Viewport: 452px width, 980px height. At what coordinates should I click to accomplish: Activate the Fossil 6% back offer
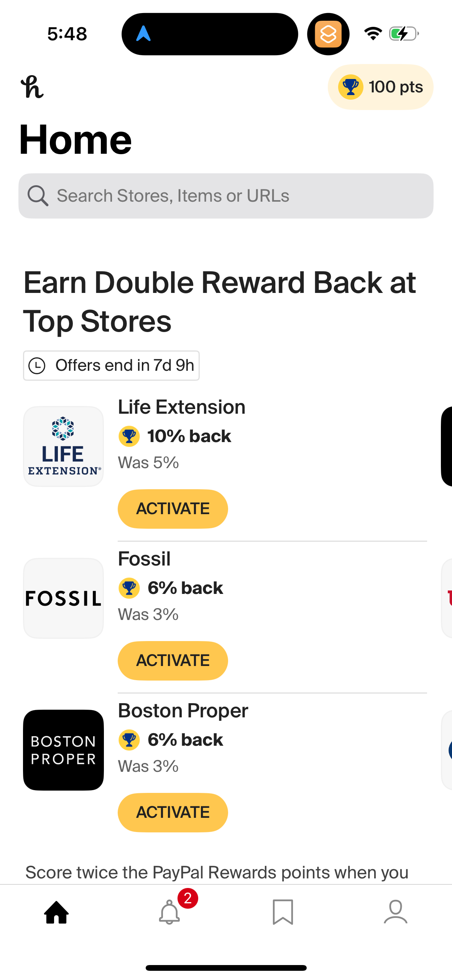pyautogui.click(x=173, y=661)
